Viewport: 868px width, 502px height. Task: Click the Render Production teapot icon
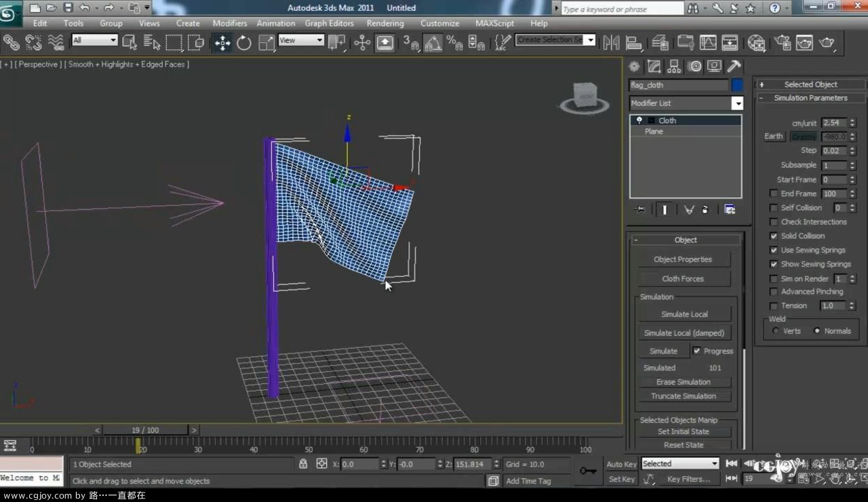[827, 43]
